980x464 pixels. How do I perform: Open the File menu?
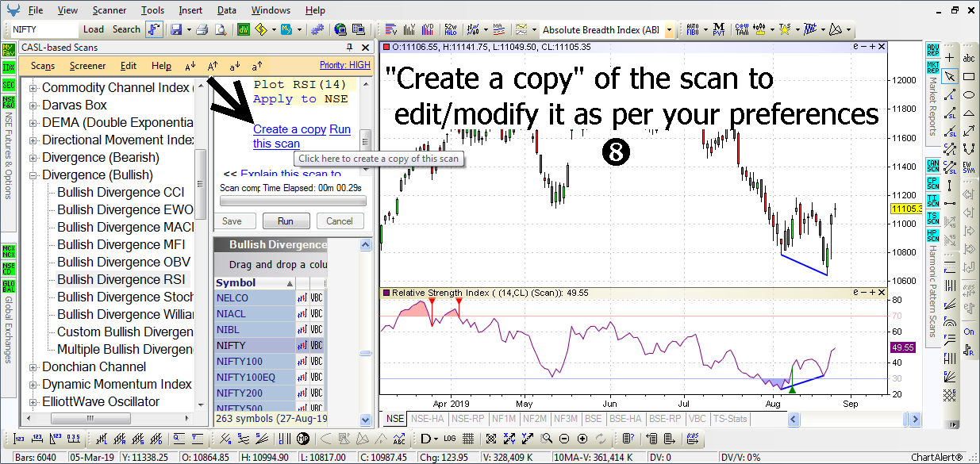click(x=35, y=10)
